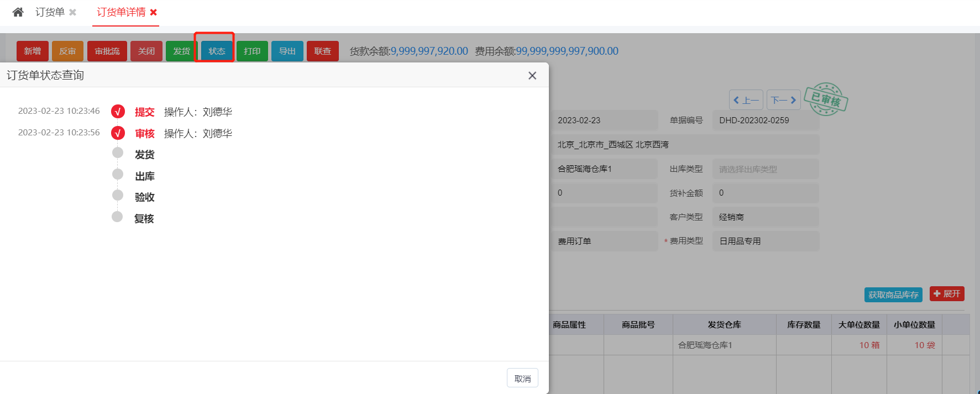Click the 合肥瑶海仓库1 warehouse field

tap(604, 169)
